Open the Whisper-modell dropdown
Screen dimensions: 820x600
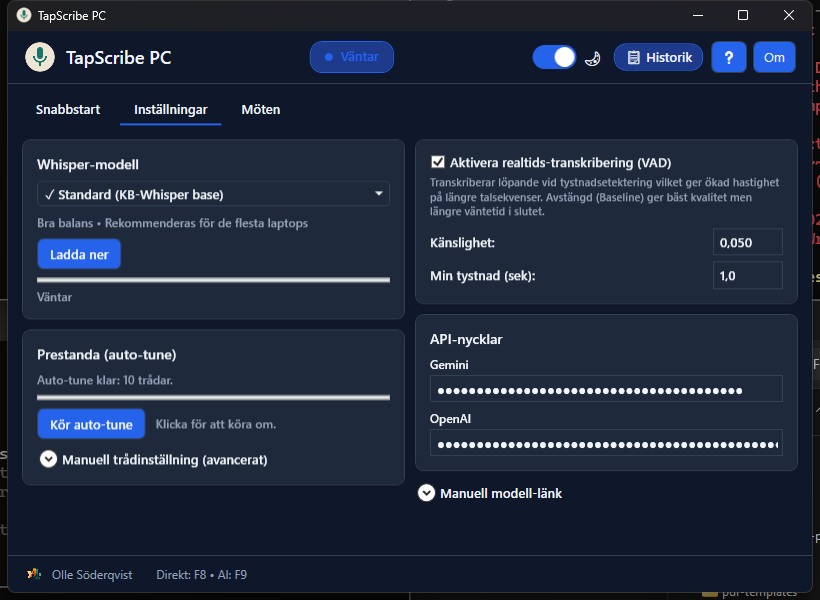click(x=213, y=194)
